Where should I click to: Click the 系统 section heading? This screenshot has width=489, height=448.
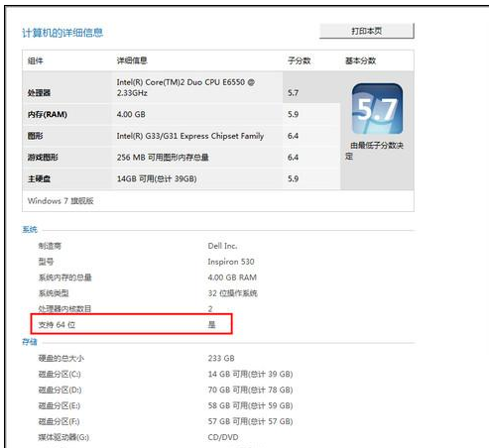click(x=30, y=229)
